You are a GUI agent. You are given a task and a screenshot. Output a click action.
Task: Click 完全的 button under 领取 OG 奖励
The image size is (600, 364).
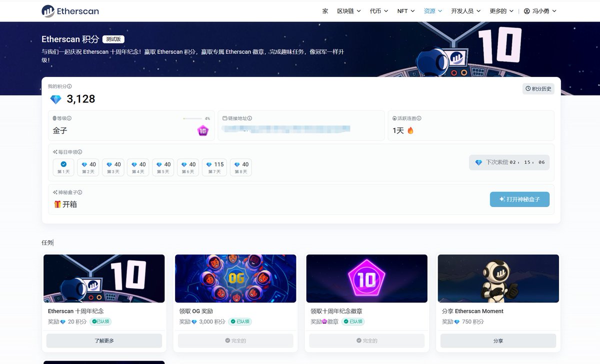point(235,341)
